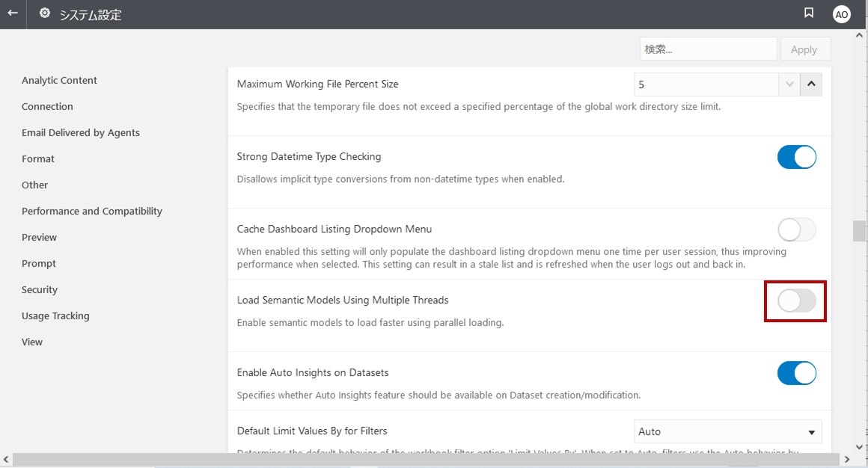This screenshot has width=868, height=468.
Task: Click the vertical scrollbar thumb
Action: 859,231
